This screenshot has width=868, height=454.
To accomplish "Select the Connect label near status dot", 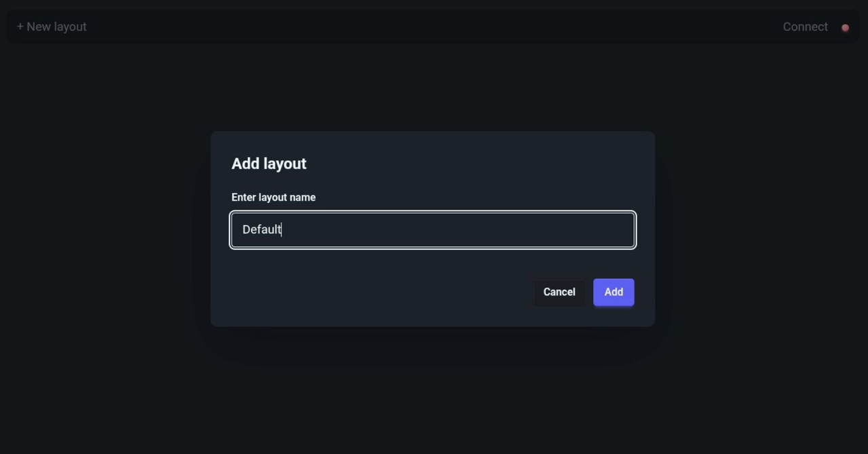I will tap(805, 27).
